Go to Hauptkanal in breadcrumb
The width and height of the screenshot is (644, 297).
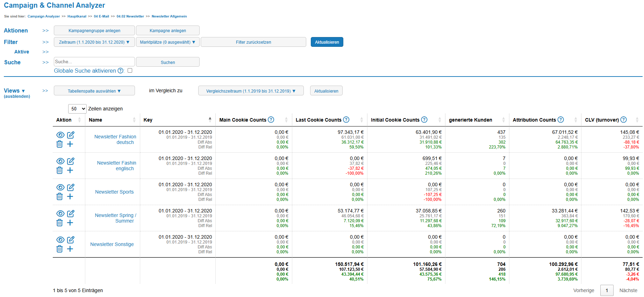(77, 16)
